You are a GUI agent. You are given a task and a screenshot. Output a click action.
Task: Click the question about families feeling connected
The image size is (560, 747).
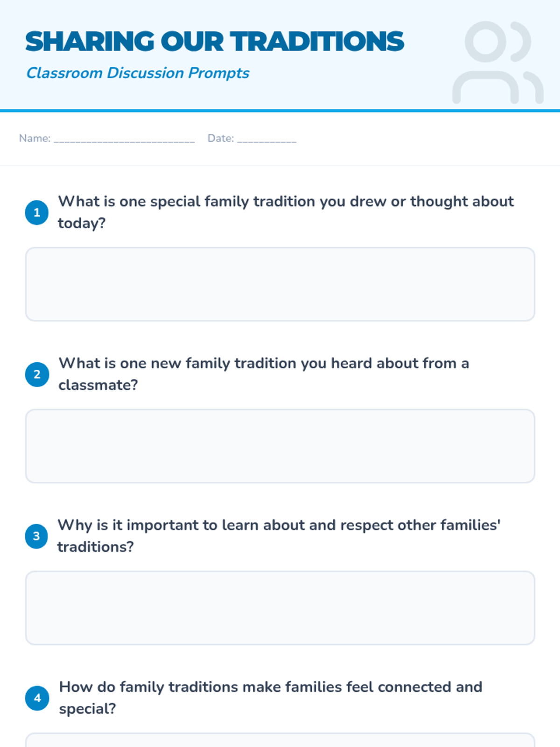pyautogui.click(x=271, y=698)
